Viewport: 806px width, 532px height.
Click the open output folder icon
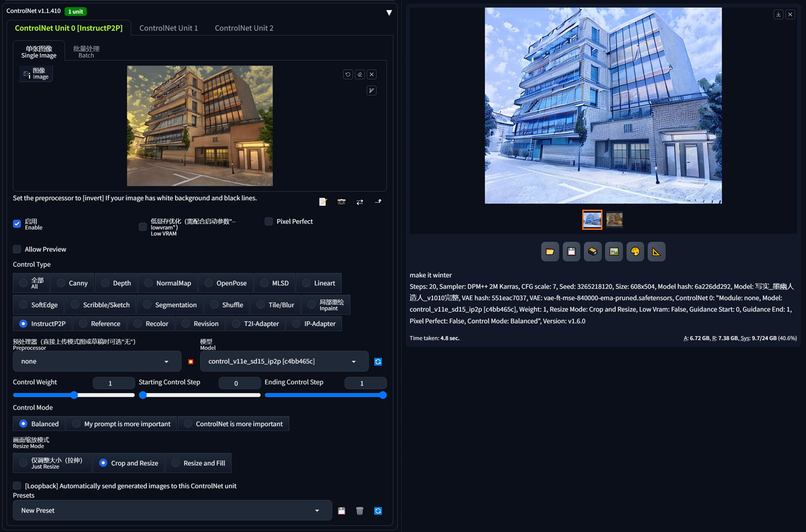pos(550,251)
